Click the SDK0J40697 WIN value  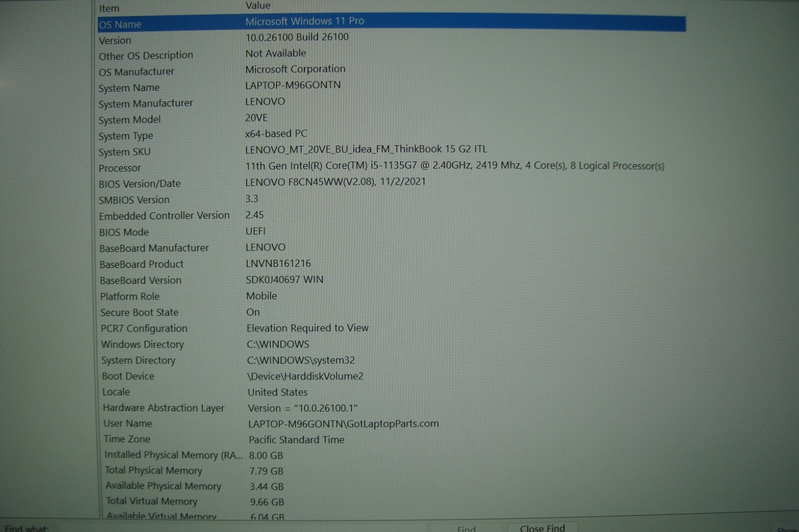point(285,279)
